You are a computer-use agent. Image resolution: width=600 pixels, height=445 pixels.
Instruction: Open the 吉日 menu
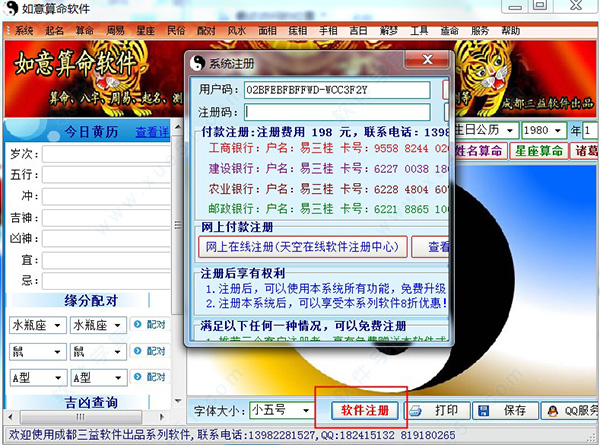[x=359, y=31]
